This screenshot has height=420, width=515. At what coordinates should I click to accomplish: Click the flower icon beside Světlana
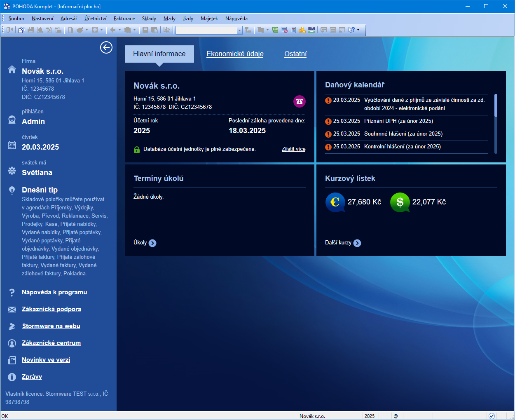12,171
